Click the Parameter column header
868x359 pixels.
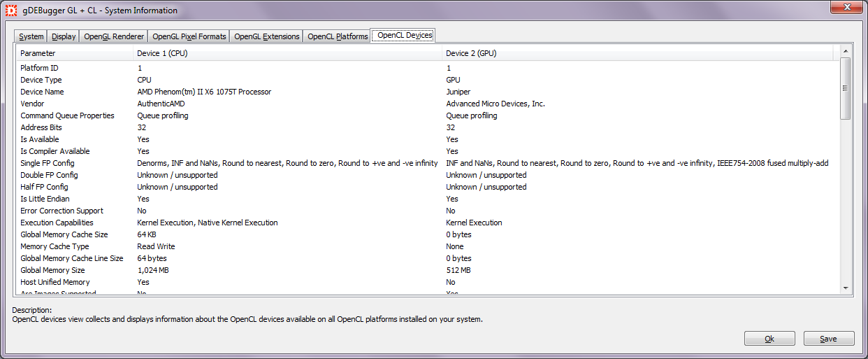tap(75, 53)
